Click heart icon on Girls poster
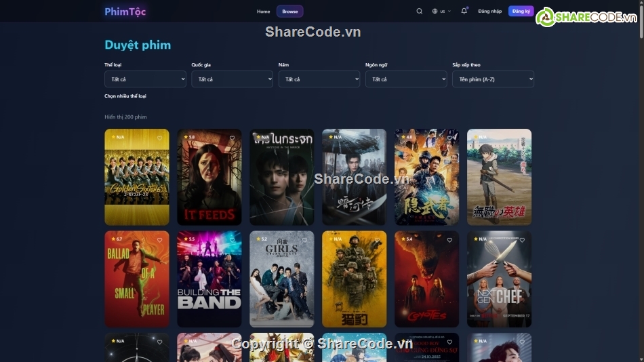 304,240
